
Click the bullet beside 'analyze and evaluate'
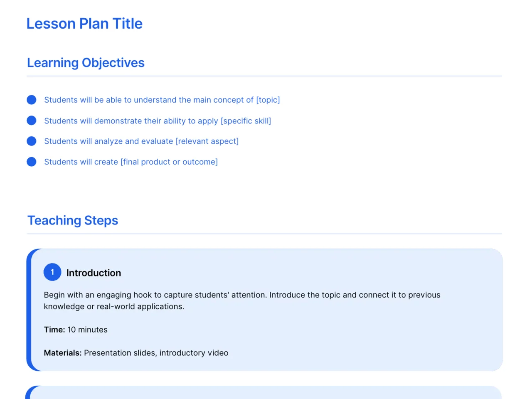click(32, 141)
